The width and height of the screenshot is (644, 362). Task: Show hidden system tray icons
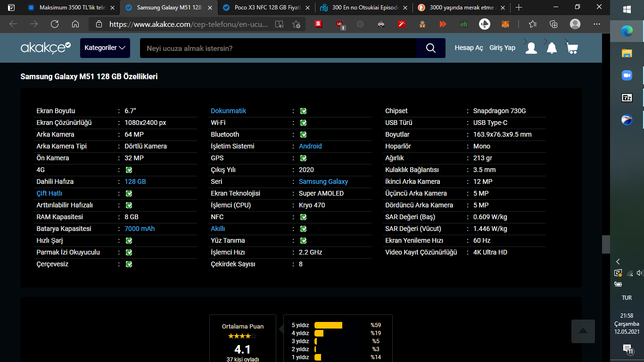[618, 262]
